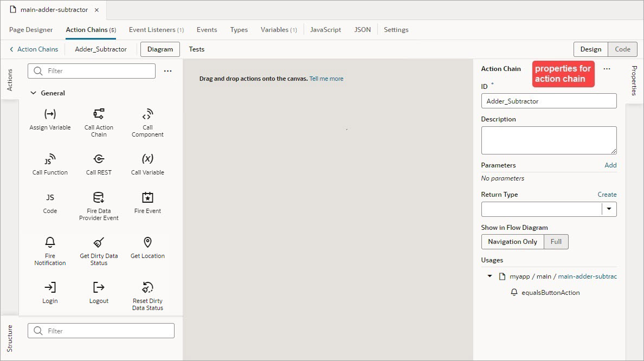Select the Call Function action
The width and height of the screenshot is (644, 361).
tap(50, 165)
